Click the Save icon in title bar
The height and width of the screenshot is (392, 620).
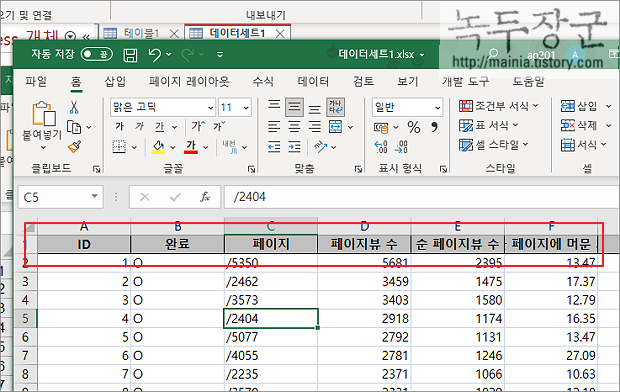click(130, 55)
